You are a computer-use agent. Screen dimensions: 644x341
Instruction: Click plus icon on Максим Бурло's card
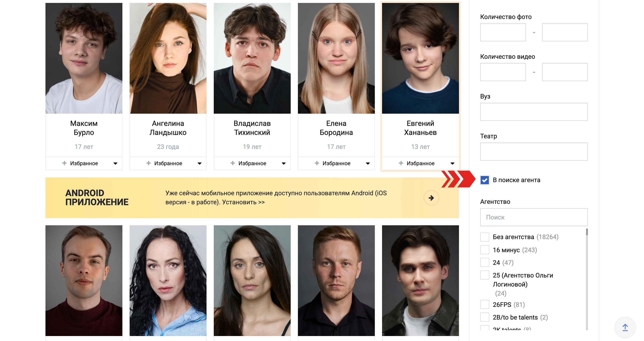64,163
